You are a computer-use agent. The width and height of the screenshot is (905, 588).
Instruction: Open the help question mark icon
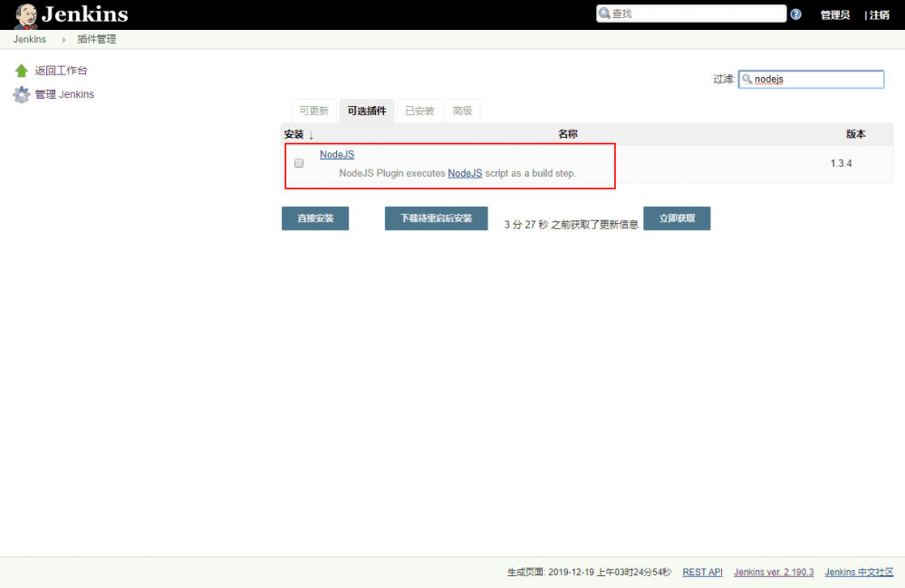tap(797, 13)
